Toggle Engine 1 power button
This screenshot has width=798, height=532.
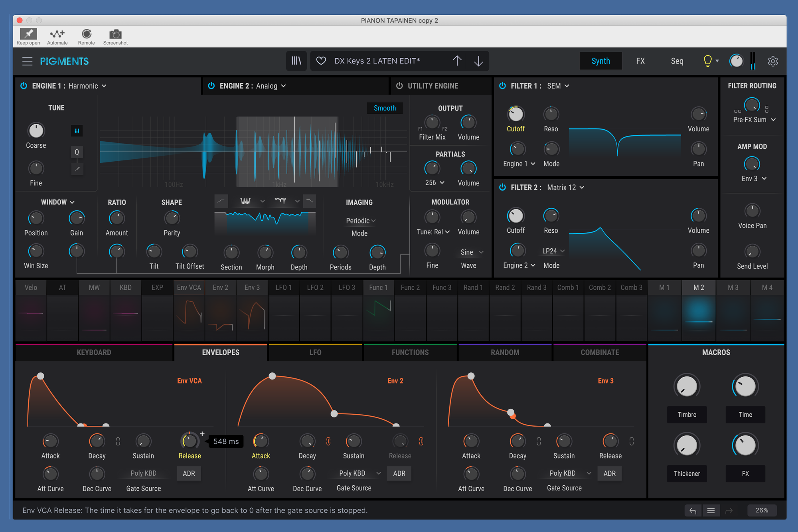(24, 86)
